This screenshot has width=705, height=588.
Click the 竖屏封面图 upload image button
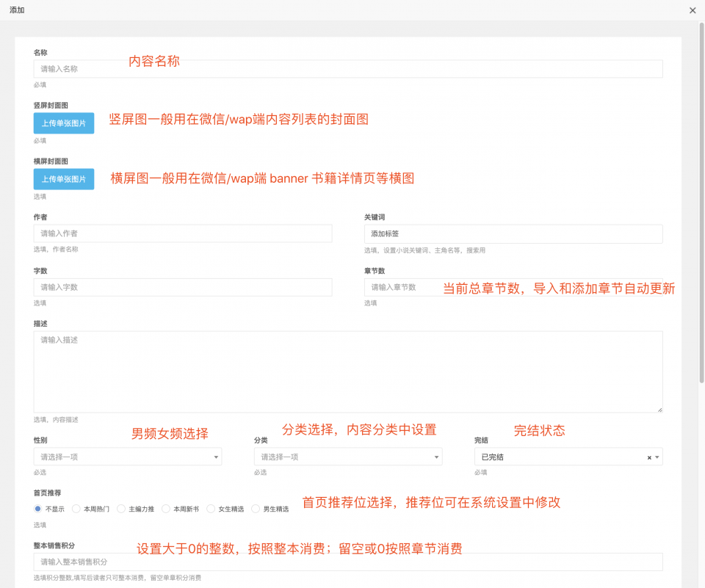pyautogui.click(x=63, y=123)
